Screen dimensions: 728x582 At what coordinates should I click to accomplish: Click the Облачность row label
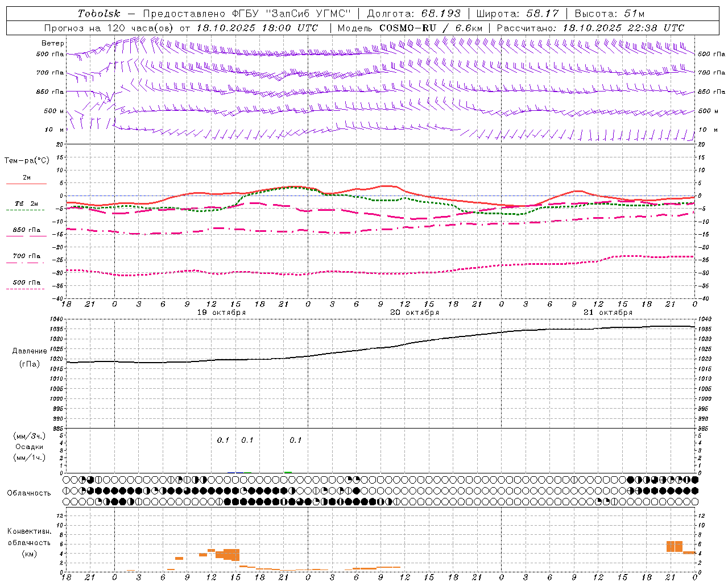coord(29,493)
